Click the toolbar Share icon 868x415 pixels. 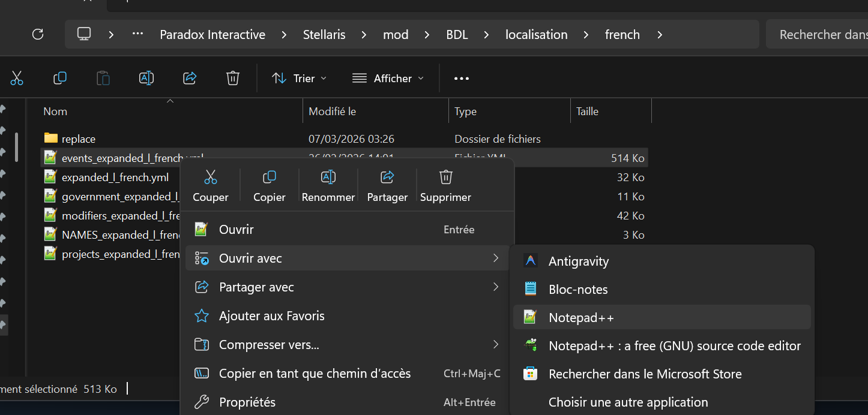(x=190, y=78)
